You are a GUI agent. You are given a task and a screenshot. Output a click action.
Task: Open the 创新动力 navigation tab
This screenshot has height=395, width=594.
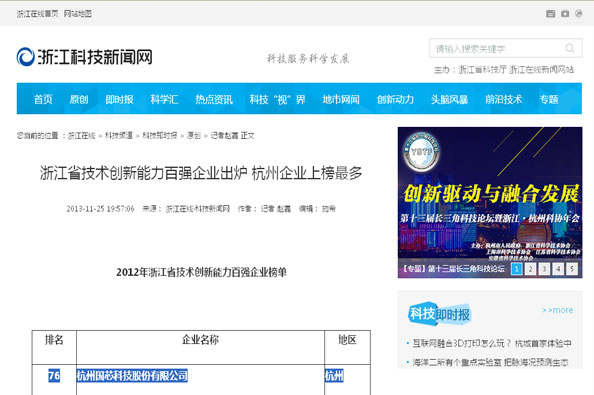coord(395,99)
